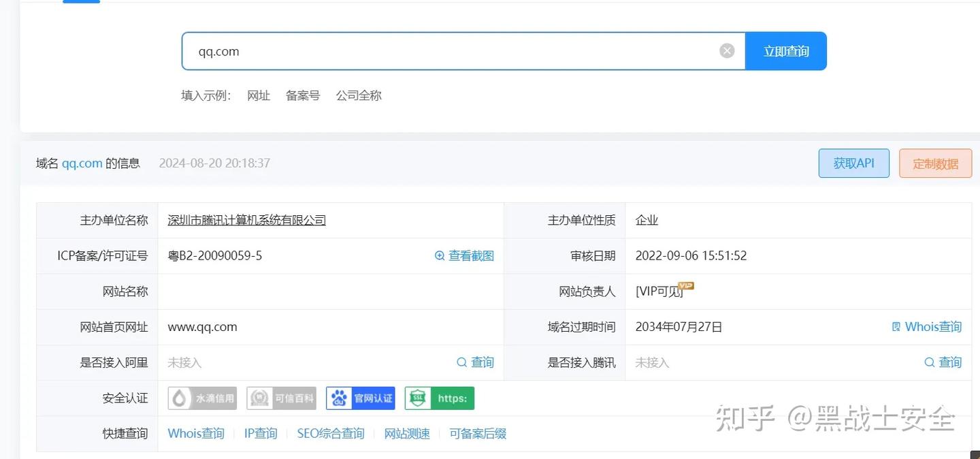Image resolution: width=980 pixels, height=459 pixels.
Task: Click the 企业 organization type value
Action: coord(647,220)
